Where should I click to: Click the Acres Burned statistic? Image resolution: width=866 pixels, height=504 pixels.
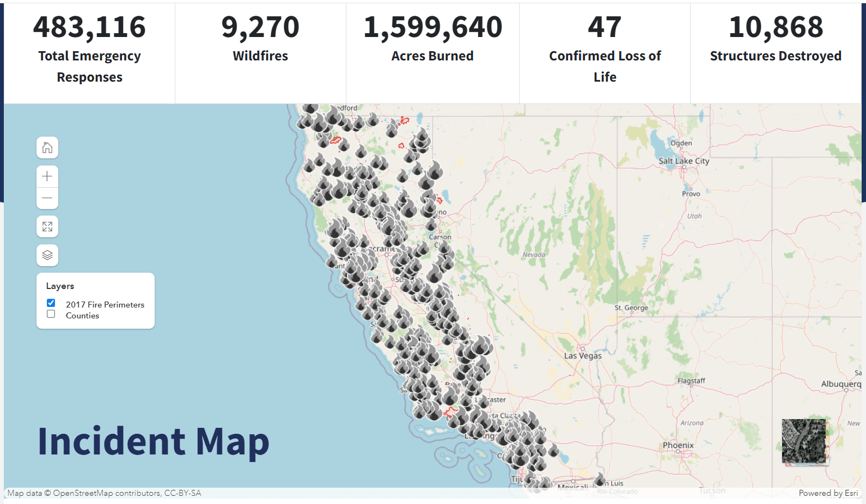[432, 38]
